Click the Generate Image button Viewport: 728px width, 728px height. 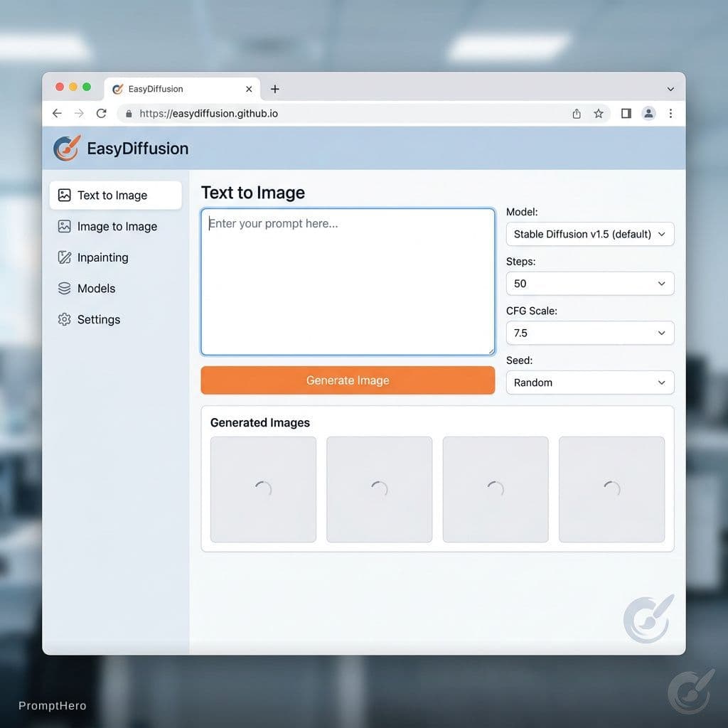[x=348, y=380]
